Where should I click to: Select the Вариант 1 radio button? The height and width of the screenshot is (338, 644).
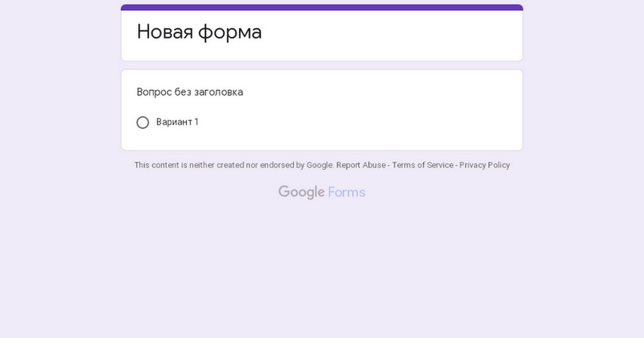[x=143, y=123]
